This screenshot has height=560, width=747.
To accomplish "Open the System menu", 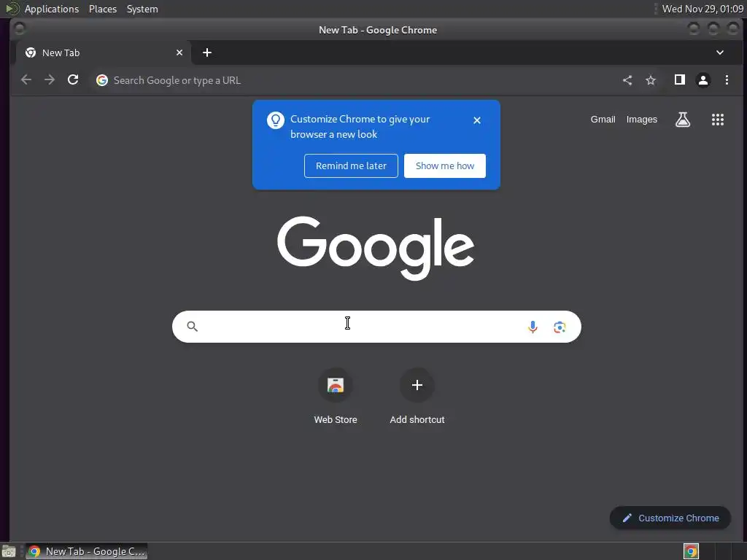I will tap(142, 9).
